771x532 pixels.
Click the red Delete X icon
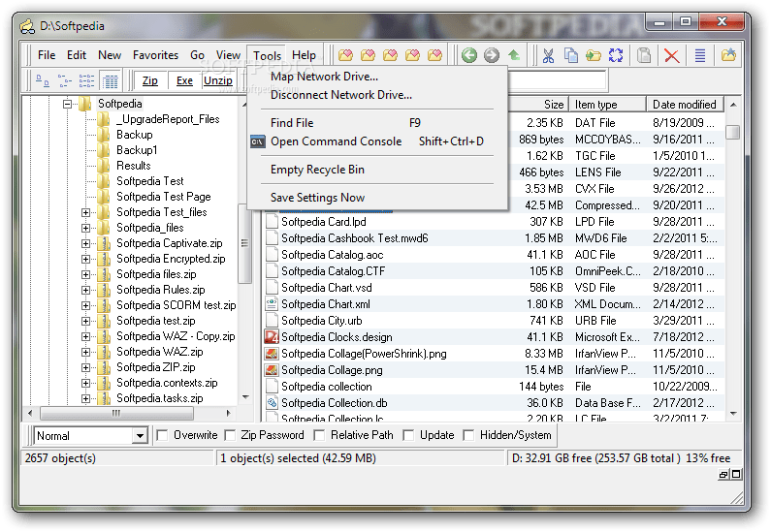672,55
